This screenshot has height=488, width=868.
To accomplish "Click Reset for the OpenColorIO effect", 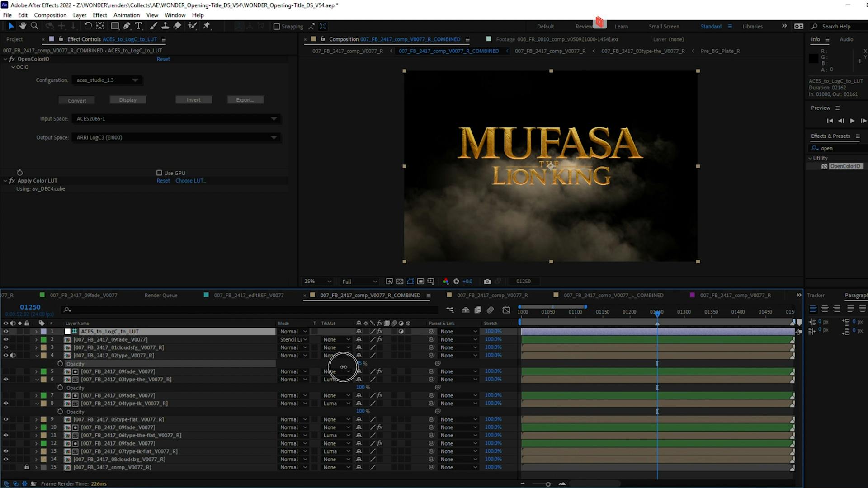I will point(163,59).
